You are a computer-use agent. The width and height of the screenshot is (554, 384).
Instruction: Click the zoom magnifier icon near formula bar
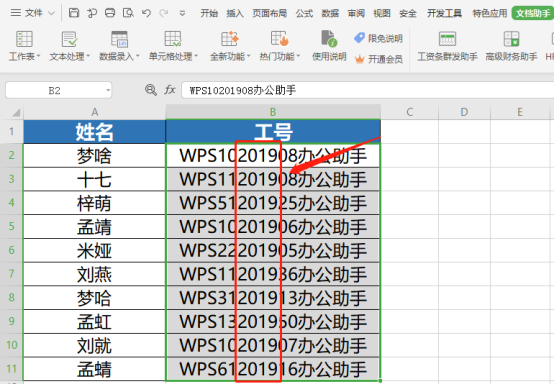pyautogui.click(x=151, y=90)
